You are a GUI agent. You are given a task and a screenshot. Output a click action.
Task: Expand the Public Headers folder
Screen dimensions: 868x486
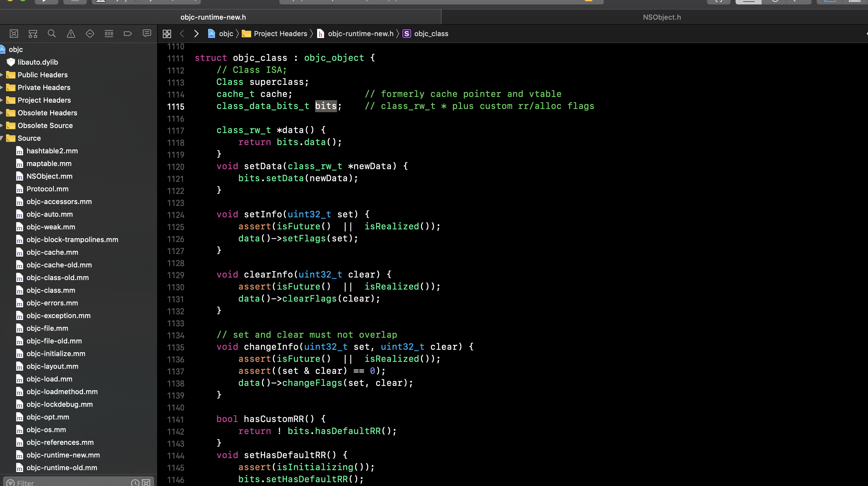point(2,75)
